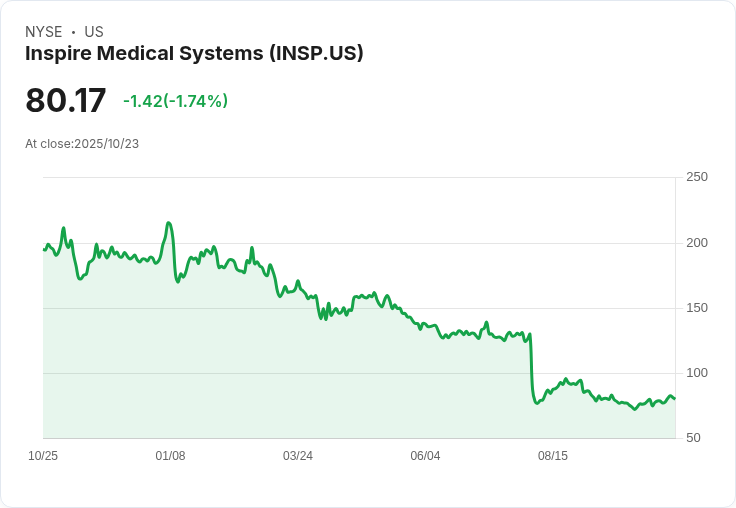Screen dimensions: 736x508
Task: Select the 03/24 date on the x-axis
Action: tap(298, 456)
